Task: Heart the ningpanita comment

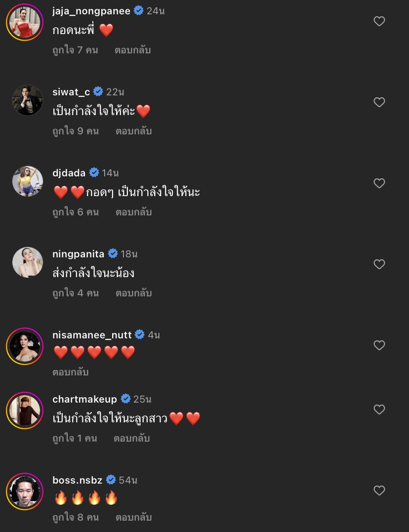Action: coord(379,264)
